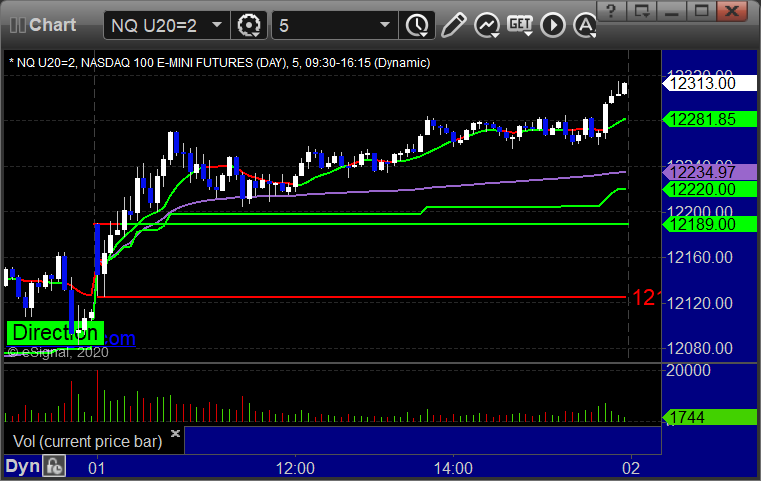Image resolution: width=761 pixels, height=481 pixels.
Task: Click the Chart title grip handle
Action: [18, 25]
